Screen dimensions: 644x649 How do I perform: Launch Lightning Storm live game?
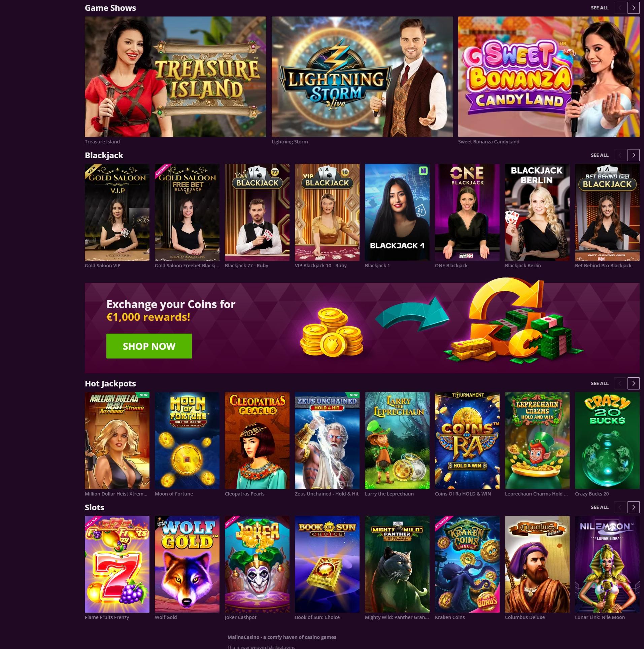click(362, 77)
